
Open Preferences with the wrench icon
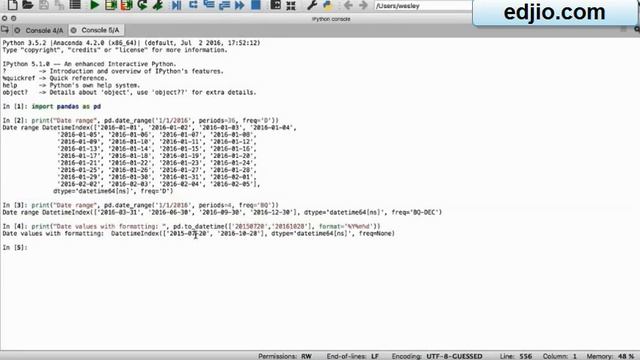(312, 5)
